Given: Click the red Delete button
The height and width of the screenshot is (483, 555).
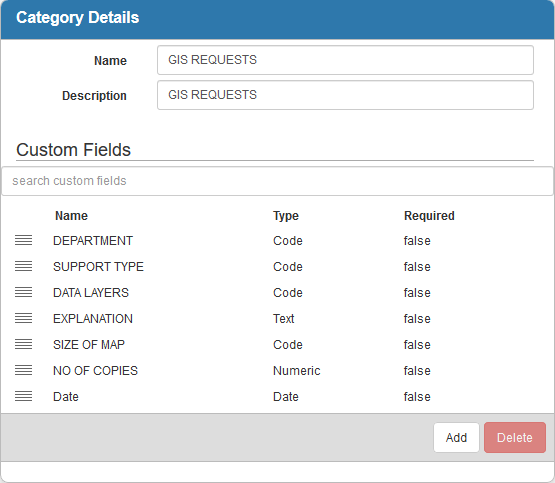Looking at the screenshot, I should 515,437.
